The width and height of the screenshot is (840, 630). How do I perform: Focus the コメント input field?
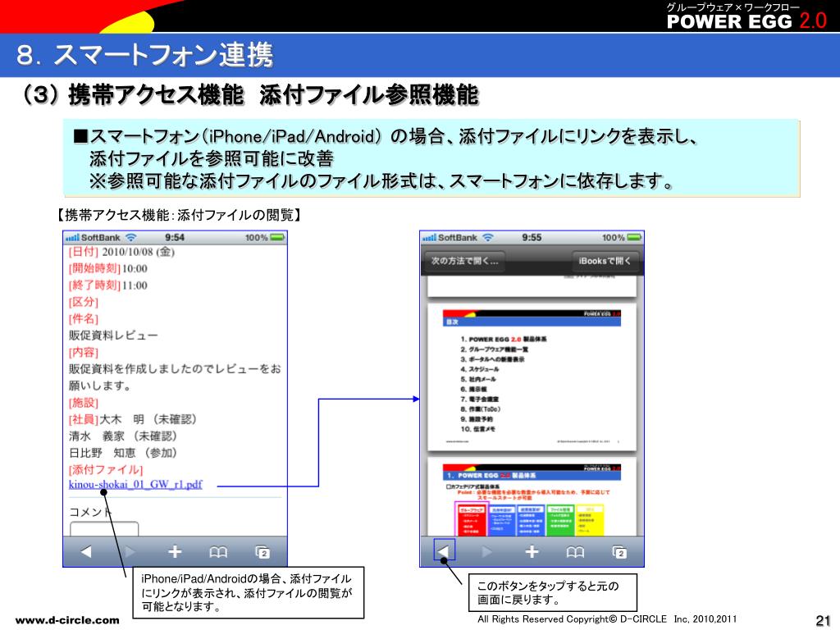point(104,529)
